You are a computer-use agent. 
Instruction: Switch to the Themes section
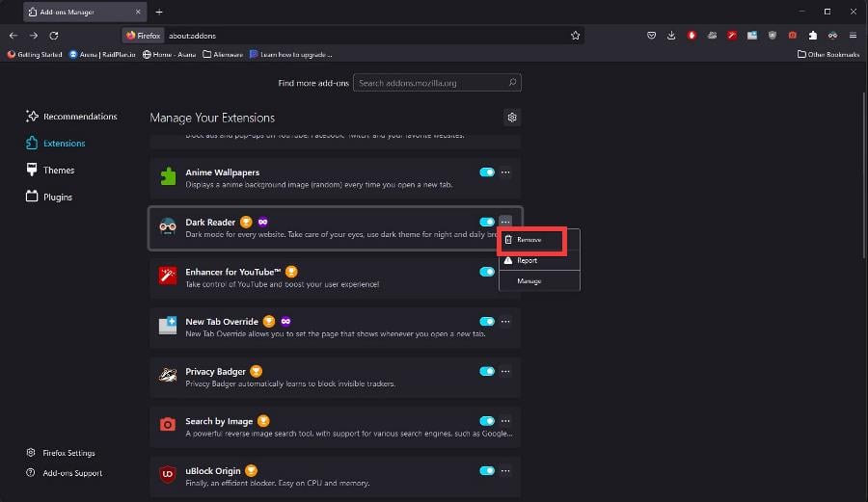(50, 170)
